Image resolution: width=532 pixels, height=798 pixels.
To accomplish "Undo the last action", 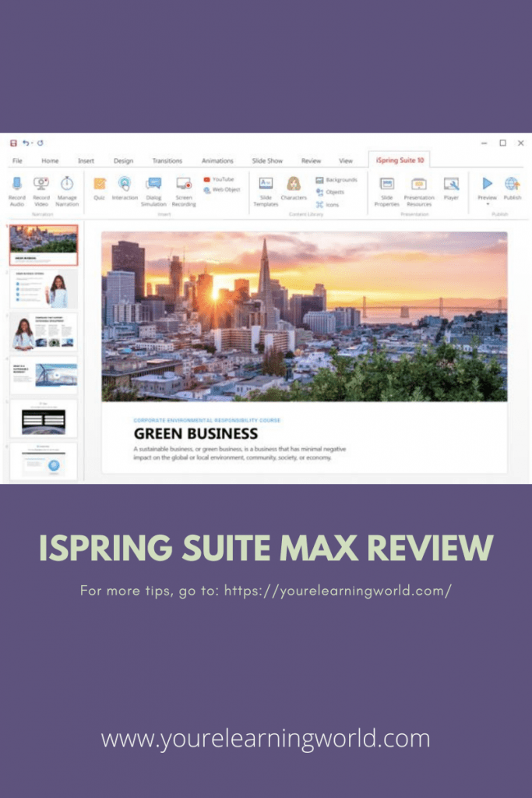I will [x=26, y=143].
